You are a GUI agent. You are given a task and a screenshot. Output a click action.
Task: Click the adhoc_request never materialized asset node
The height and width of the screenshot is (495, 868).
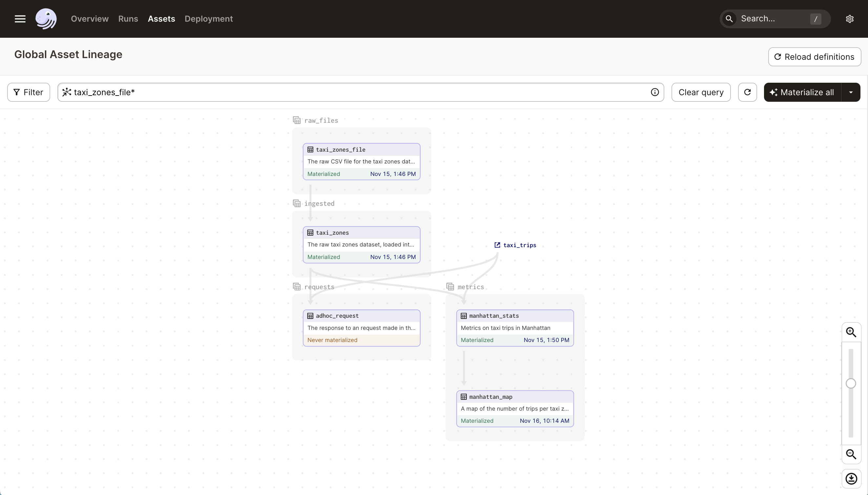(362, 327)
